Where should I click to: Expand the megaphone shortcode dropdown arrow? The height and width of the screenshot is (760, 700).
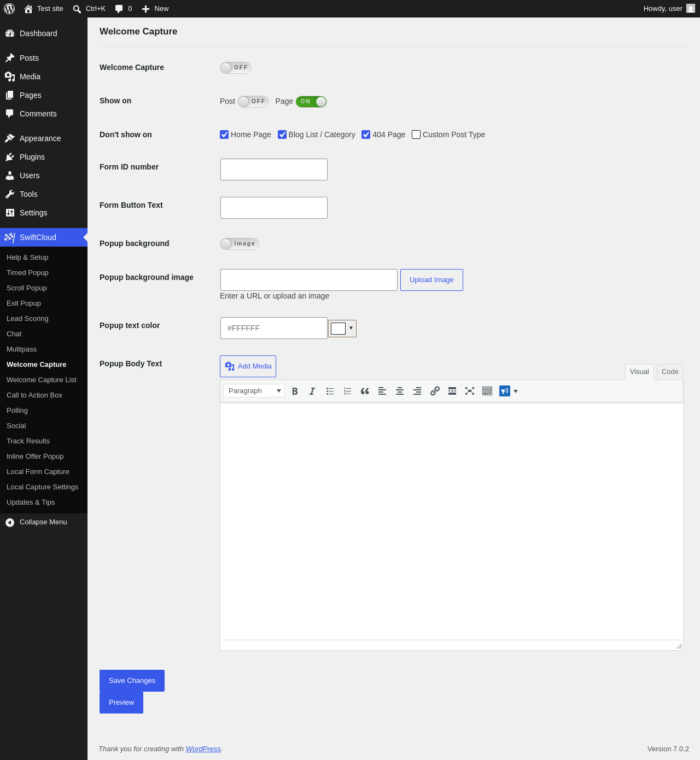coord(516,391)
